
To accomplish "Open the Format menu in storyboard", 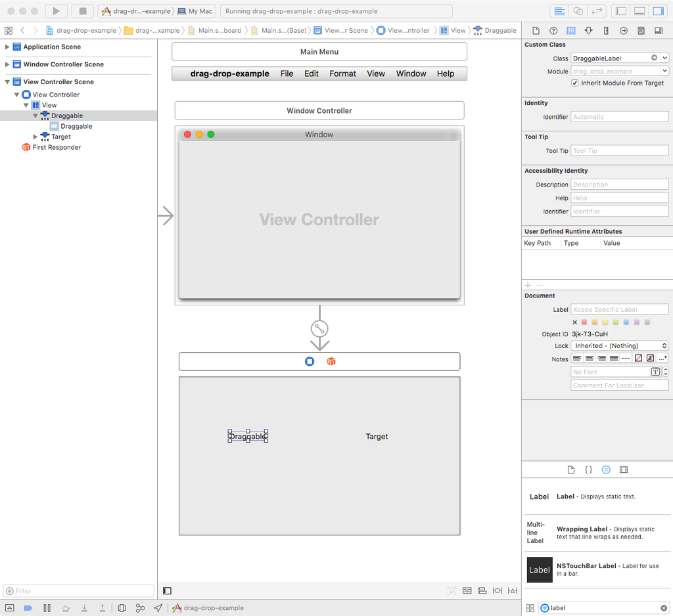I will tap(342, 74).
